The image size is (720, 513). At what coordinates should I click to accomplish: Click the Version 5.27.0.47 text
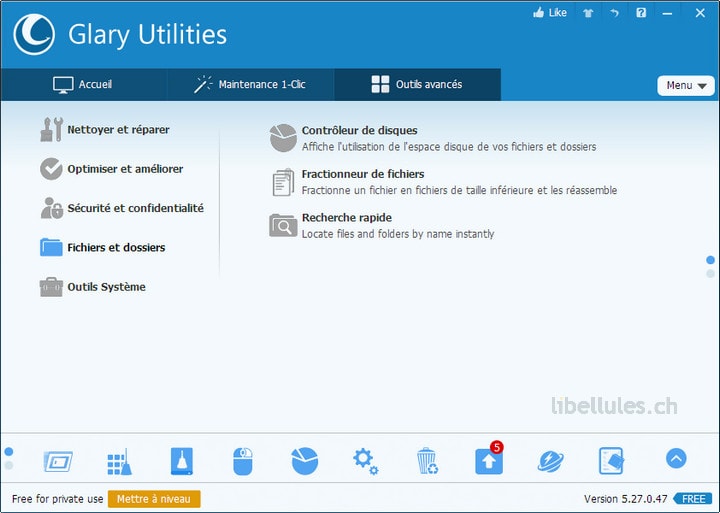[625, 499]
